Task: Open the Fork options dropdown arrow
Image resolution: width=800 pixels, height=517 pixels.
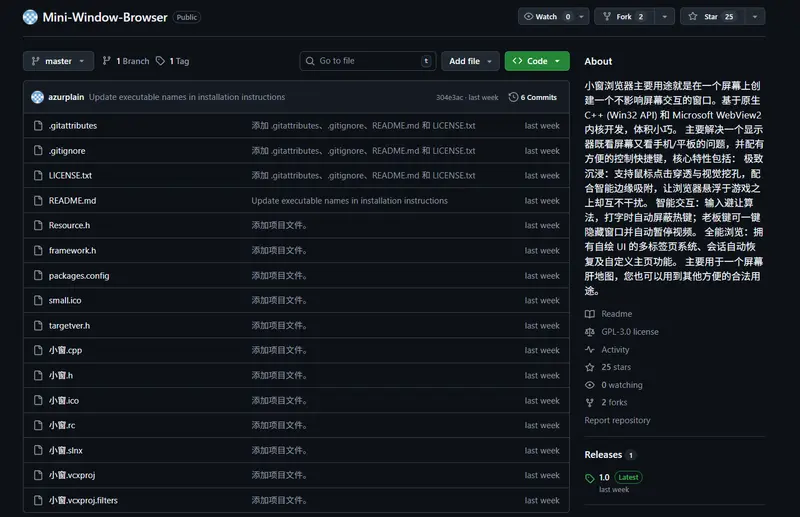Action: (664, 16)
